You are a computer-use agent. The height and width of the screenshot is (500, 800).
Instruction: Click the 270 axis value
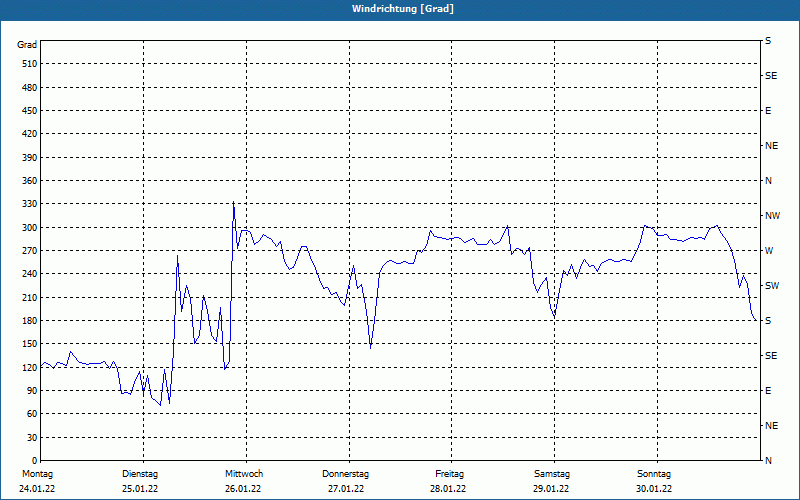pyautogui.click(x=30, y=251)
